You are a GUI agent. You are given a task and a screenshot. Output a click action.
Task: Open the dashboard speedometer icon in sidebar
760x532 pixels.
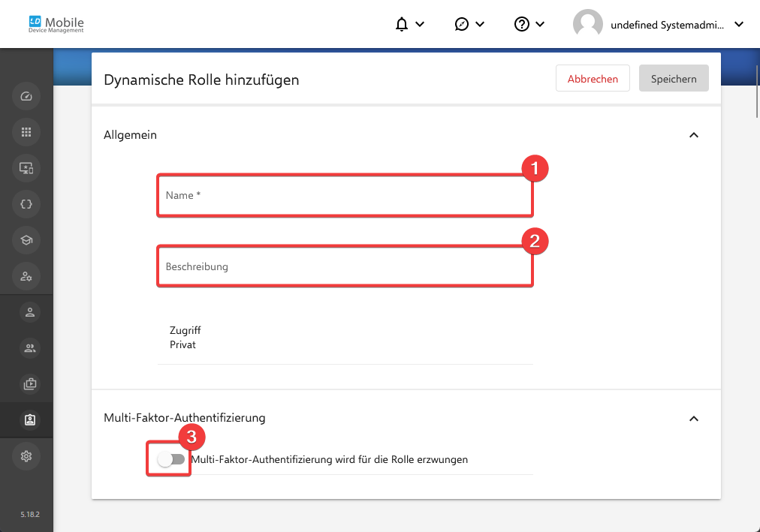click(x=26, y=96)
